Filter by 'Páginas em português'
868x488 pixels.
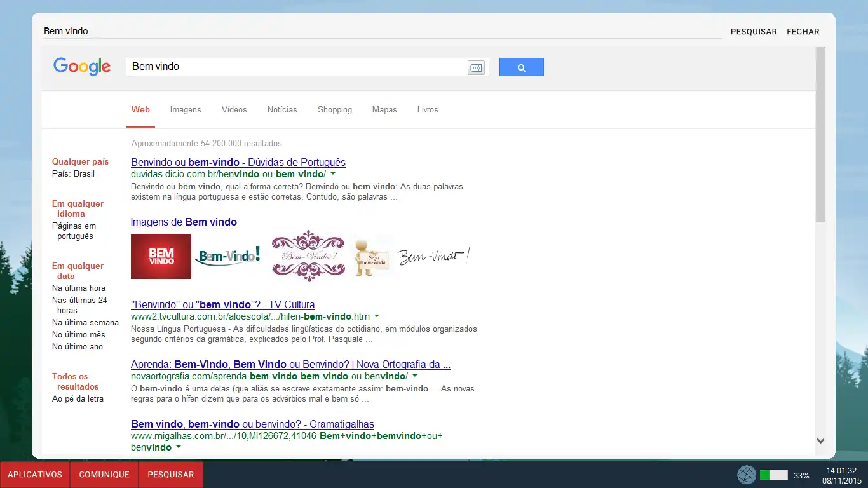(x=74, y=231)
